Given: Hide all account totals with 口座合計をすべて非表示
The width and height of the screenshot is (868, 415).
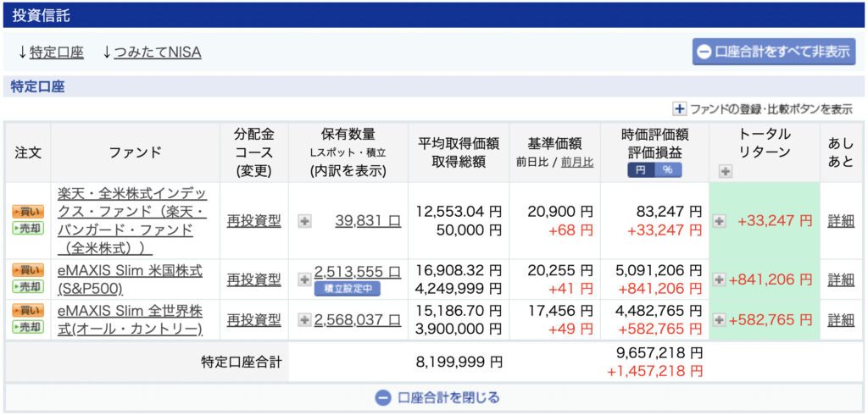Looking at the screenshot, I should pos(774,52).
